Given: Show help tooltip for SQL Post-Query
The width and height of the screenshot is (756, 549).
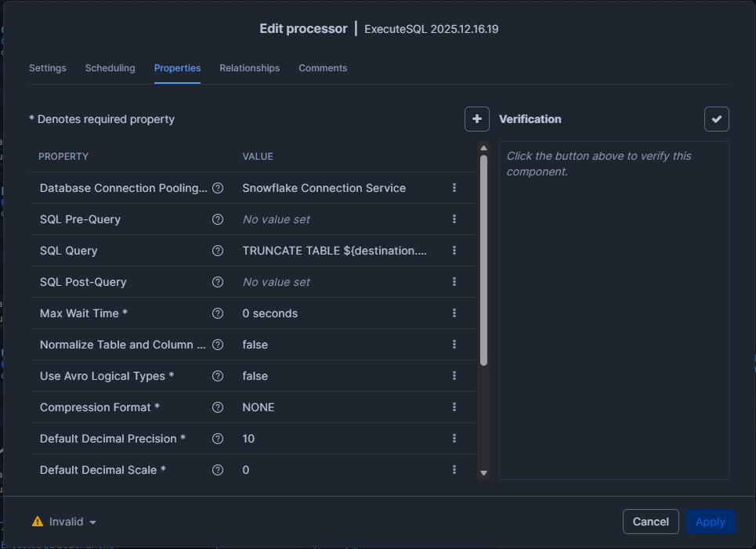Looking at the screenshot, I should 218,282.
